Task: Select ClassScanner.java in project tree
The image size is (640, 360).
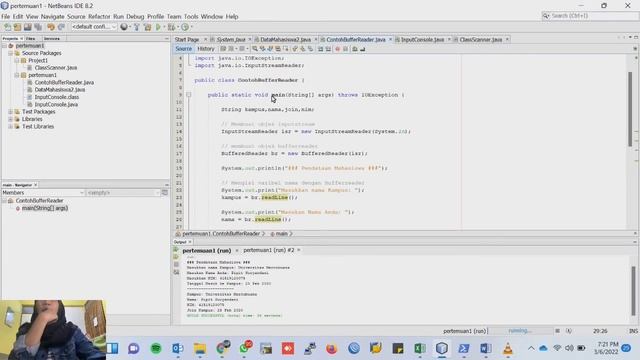Action: point(56,68)
